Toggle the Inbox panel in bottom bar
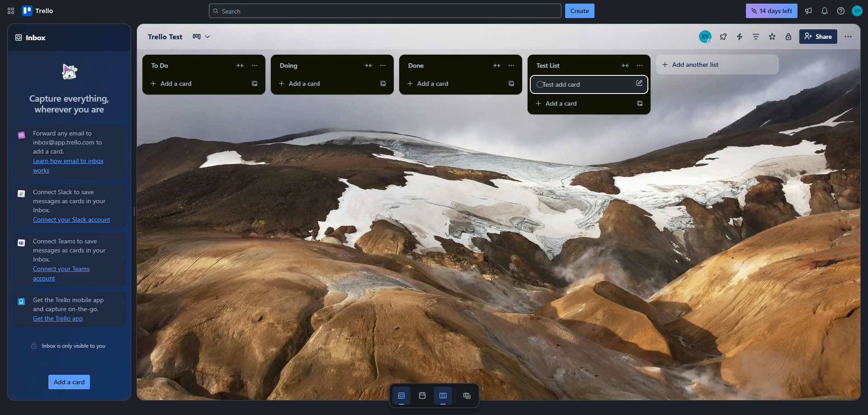This screenshot has width=868, height=415. [401, 396]
